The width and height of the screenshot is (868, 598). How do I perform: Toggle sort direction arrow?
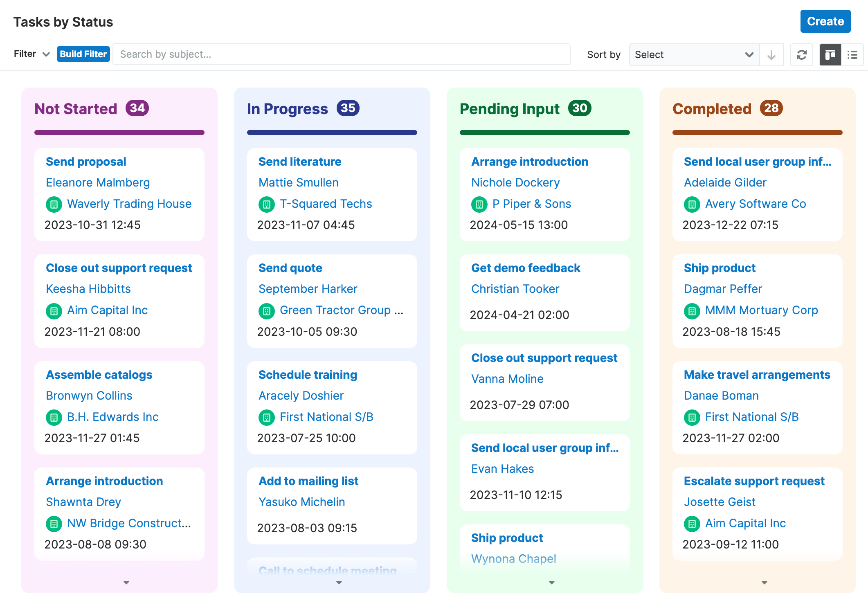[x=771, y=54]
